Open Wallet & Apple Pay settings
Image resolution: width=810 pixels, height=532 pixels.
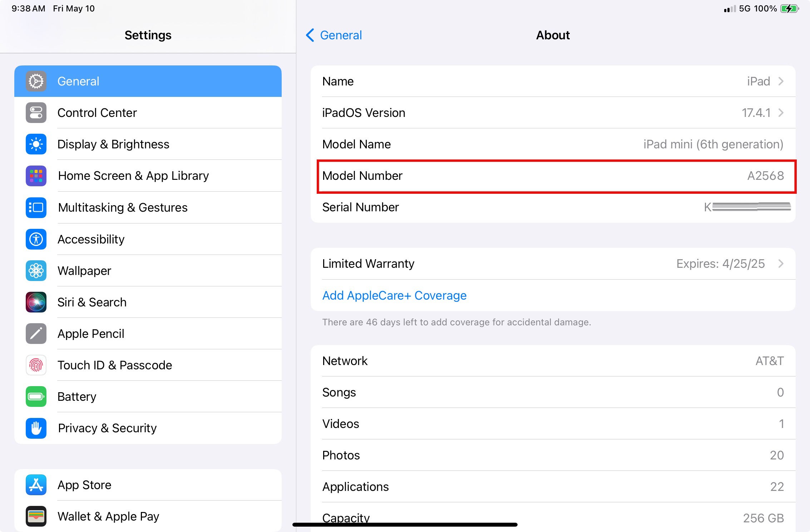(148, 516)
